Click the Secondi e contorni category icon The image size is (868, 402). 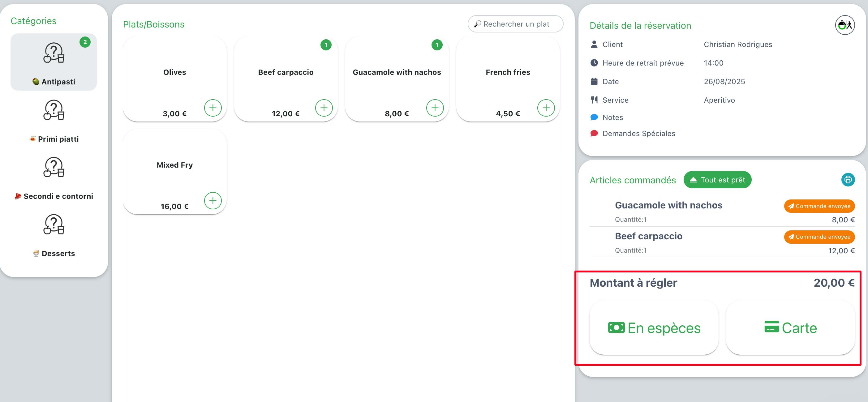(54, 168)
